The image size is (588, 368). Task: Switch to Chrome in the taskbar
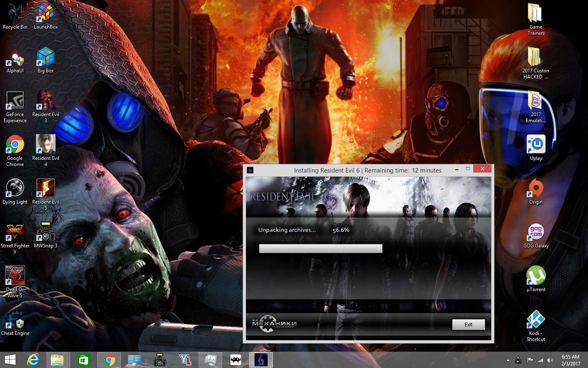point(109,360)
